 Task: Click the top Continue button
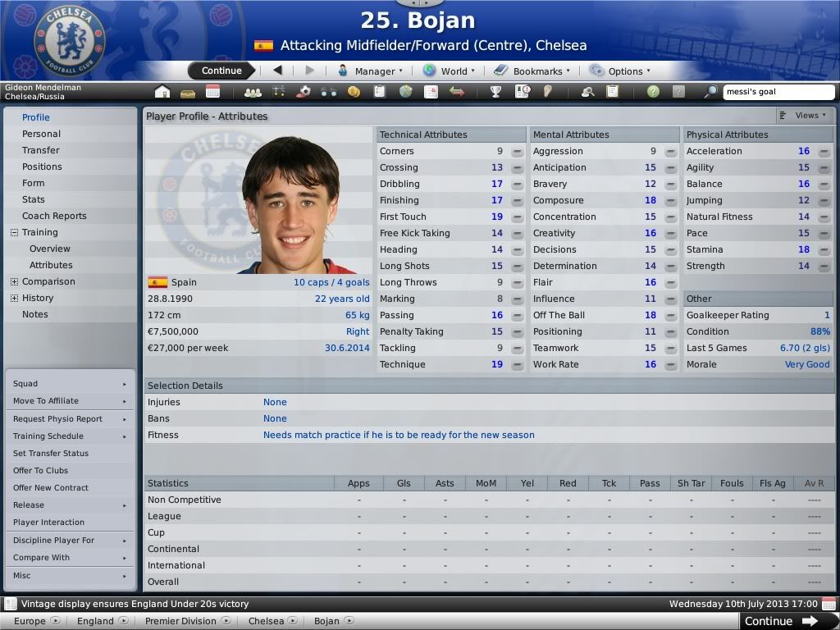point(221,71)
